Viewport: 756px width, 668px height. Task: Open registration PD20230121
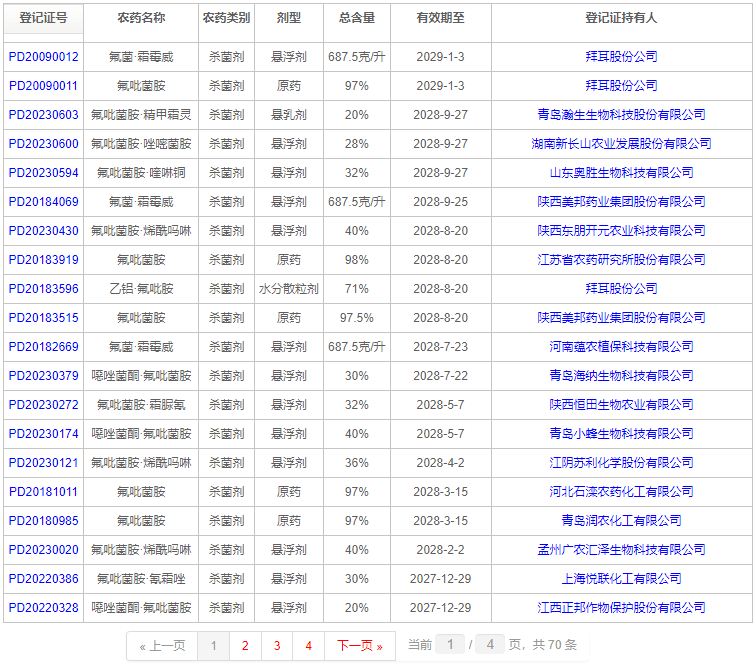43,463
